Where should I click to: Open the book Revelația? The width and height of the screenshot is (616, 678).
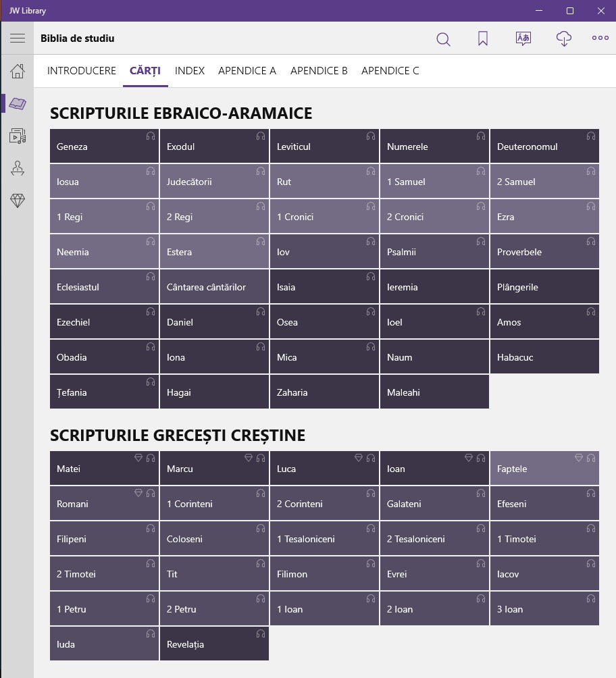214,644
